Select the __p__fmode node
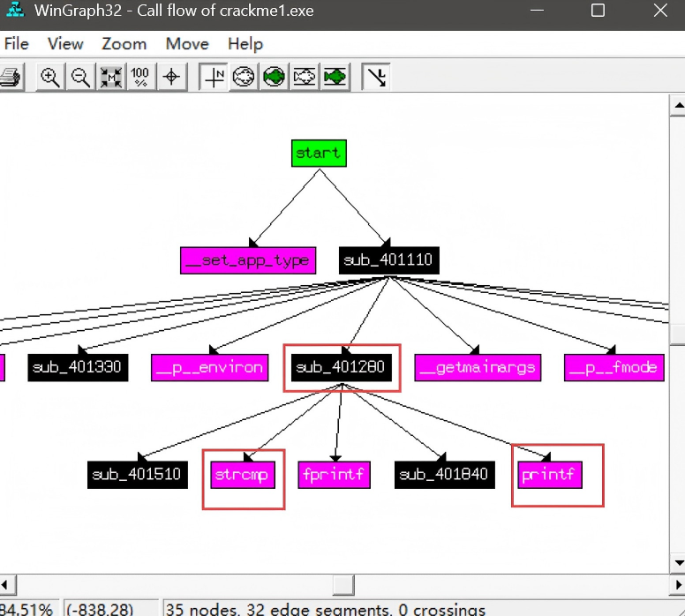 614,368
